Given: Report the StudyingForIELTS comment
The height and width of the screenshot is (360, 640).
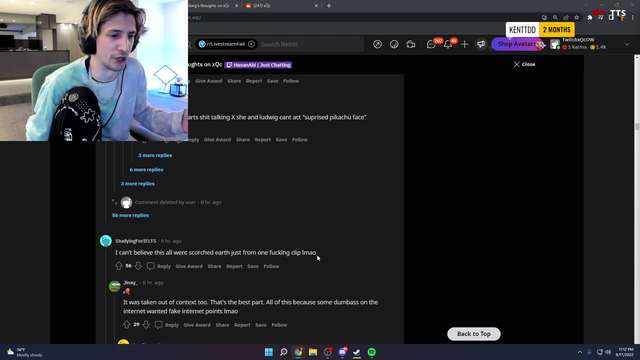Looking at the screenshot, I should [x=234, y=266].
